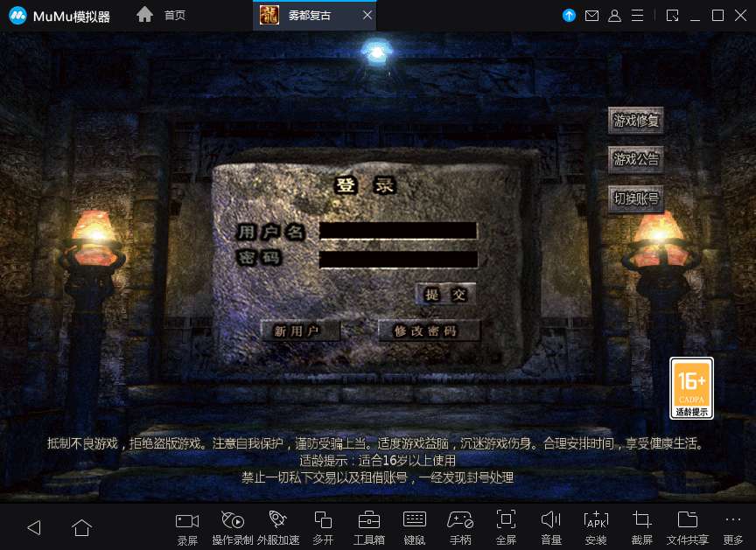Click the 用户名 username input field
Screen dimensions: 756x550
[x=398, y=230]
